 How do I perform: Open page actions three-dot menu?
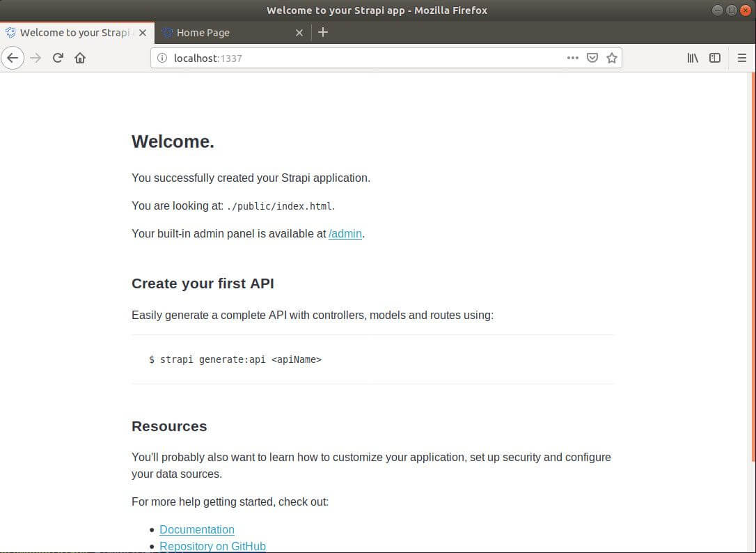point(572,58)
